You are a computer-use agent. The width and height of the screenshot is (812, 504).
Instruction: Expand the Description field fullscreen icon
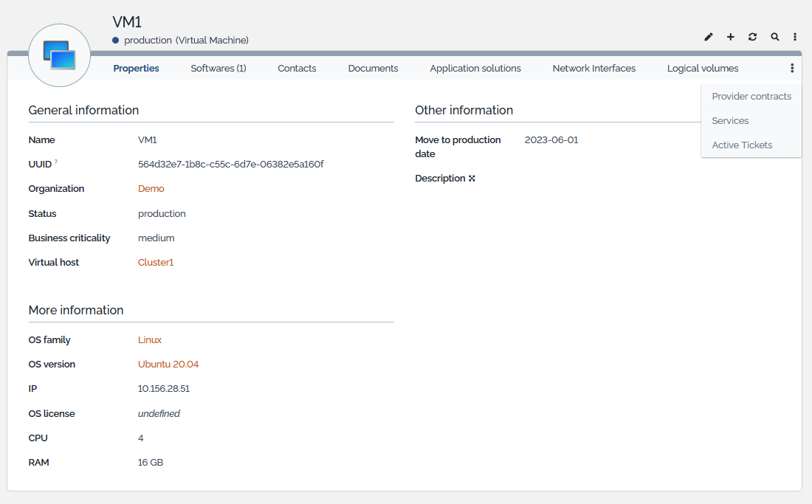pos(472,179)
